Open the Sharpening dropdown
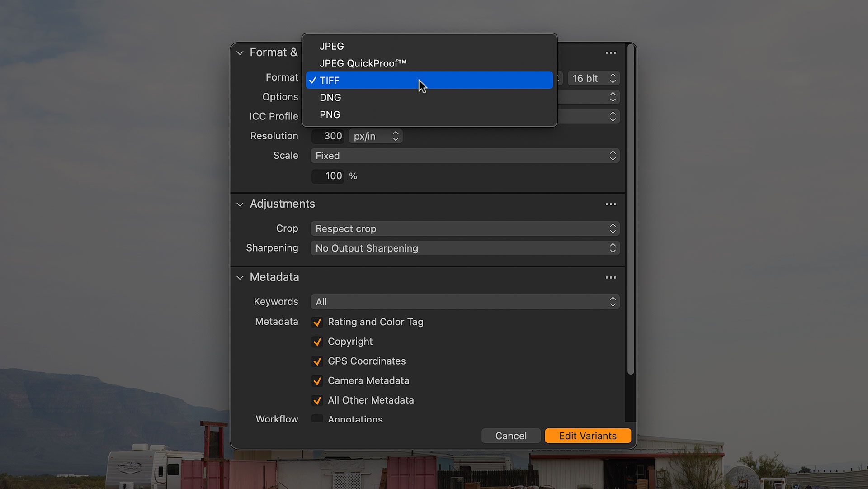Screen dimensions: 868x489 [465, 248]
